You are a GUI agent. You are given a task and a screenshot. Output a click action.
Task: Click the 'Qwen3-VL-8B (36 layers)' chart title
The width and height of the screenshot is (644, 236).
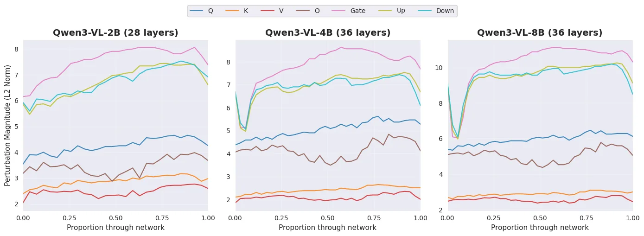540,33
